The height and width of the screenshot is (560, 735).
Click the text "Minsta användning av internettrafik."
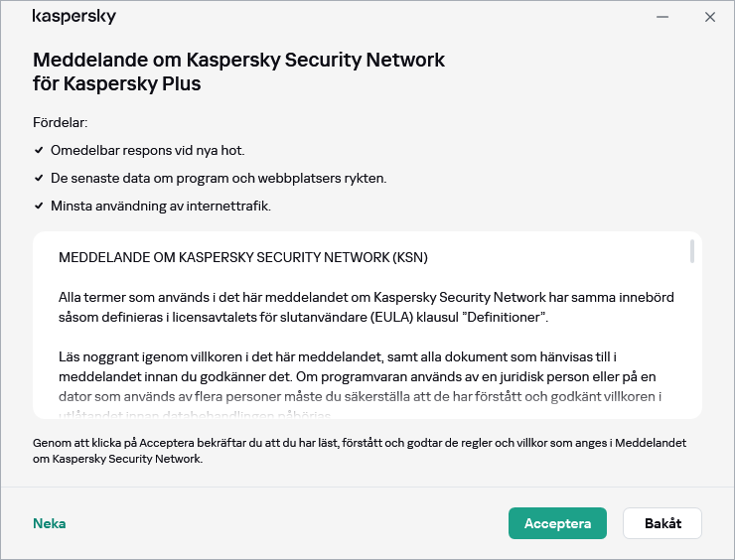tap(161, 207)
